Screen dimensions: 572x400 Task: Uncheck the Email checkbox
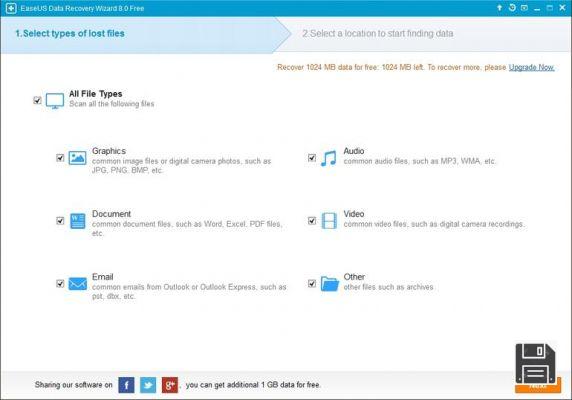click(60, 283)
